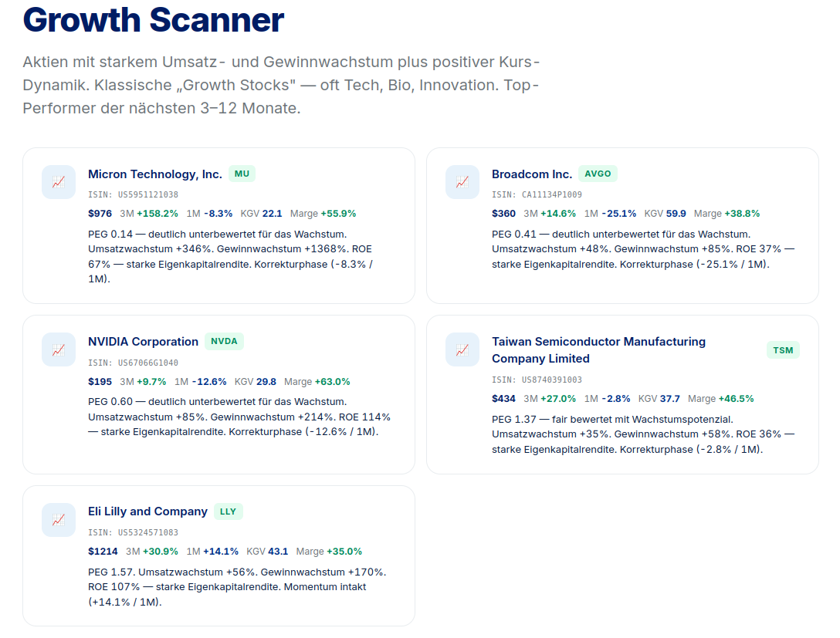Screen dimensions: 840x638
Task: Click the chart icon on Taiwan Semiconductor card
Action: [x=462, y=350]
